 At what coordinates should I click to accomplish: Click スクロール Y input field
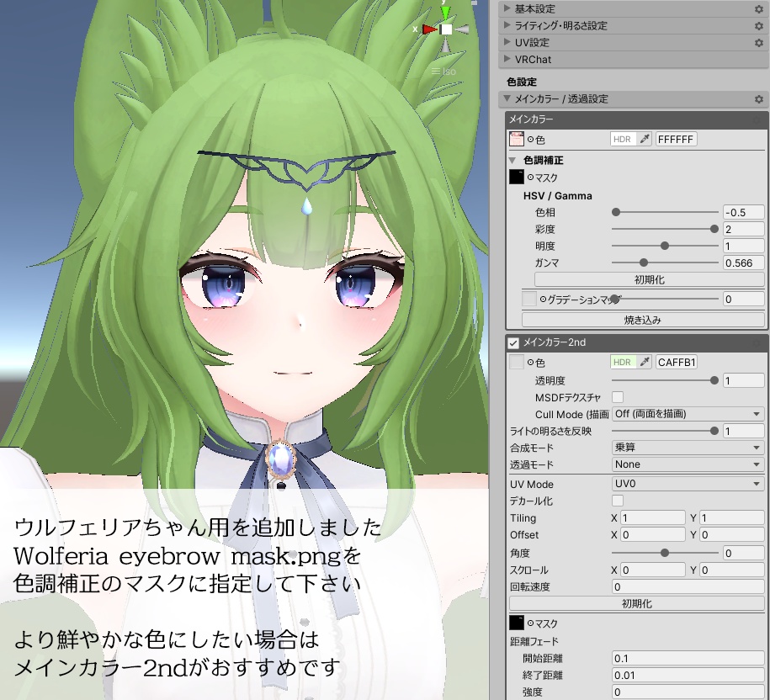731,570
